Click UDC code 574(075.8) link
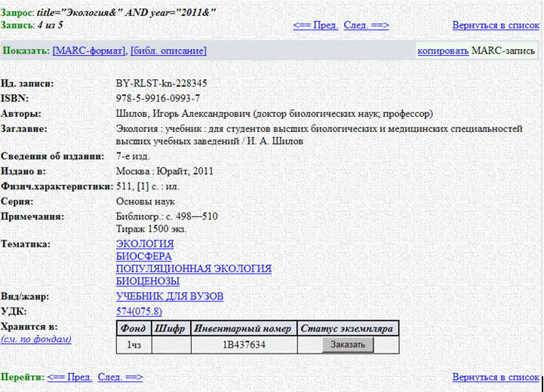544x392 pixels. [139, 311]
